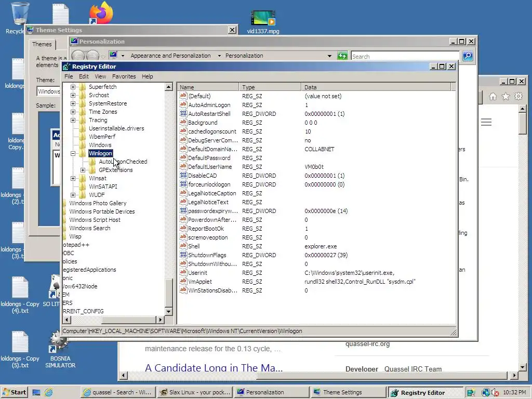Switch to quassel Search taskbar button
This screenshot has height=399, width=532.
pos(118,392)
